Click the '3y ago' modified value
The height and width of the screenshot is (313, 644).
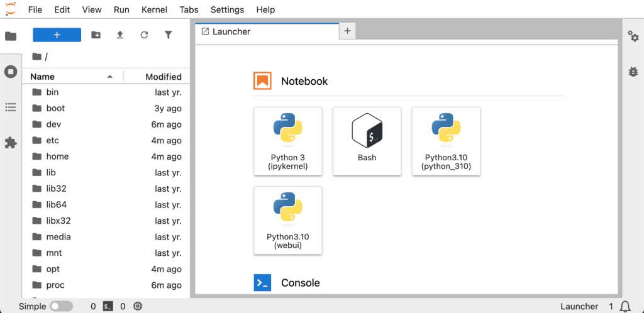coord(168,109)
